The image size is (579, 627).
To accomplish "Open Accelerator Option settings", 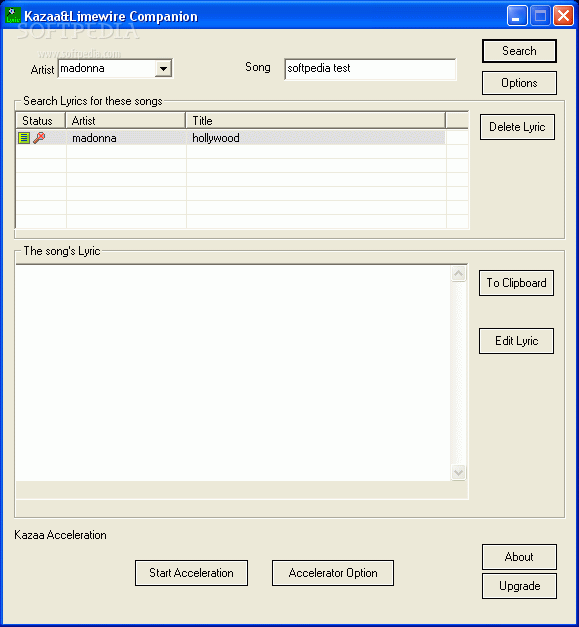I will tap(333, 573).
